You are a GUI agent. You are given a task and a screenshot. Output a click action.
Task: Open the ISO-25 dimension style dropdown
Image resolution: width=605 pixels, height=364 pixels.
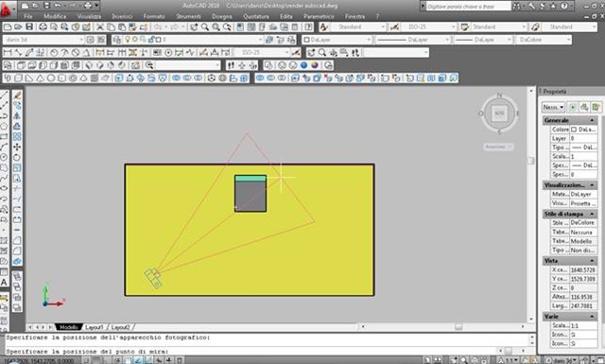(x=428, y=26)
